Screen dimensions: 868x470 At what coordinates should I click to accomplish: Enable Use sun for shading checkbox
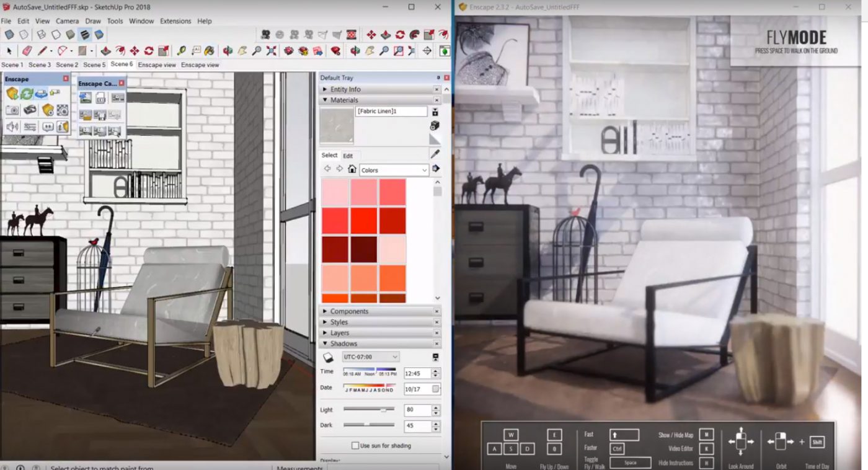click(355, 445)
